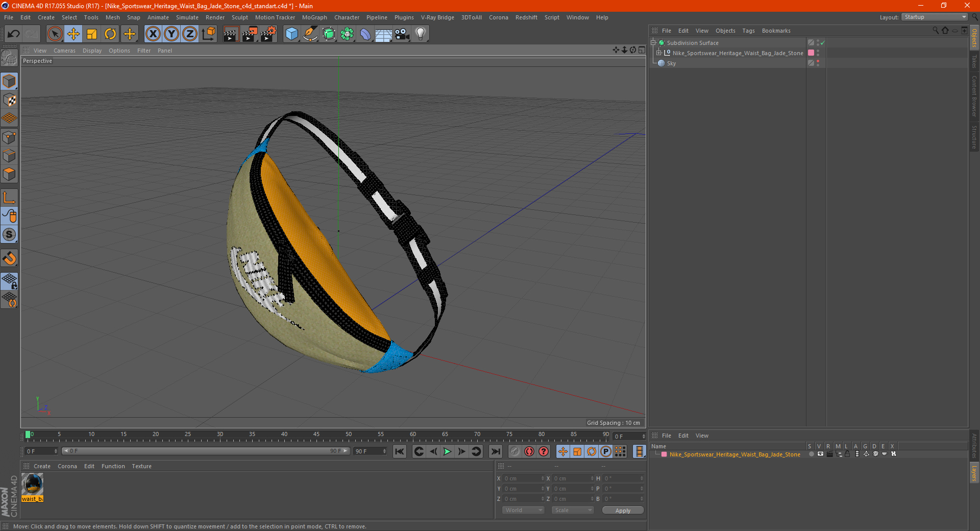Screen dimensions: 980x531
Task: Open the MoGraph array generator icon
Action: (x=347, y=34)
